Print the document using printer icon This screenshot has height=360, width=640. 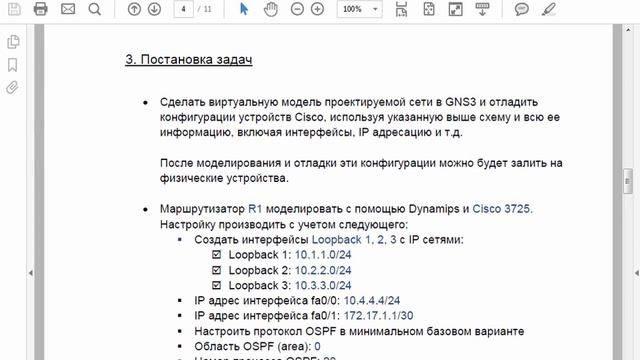(40, 9)
